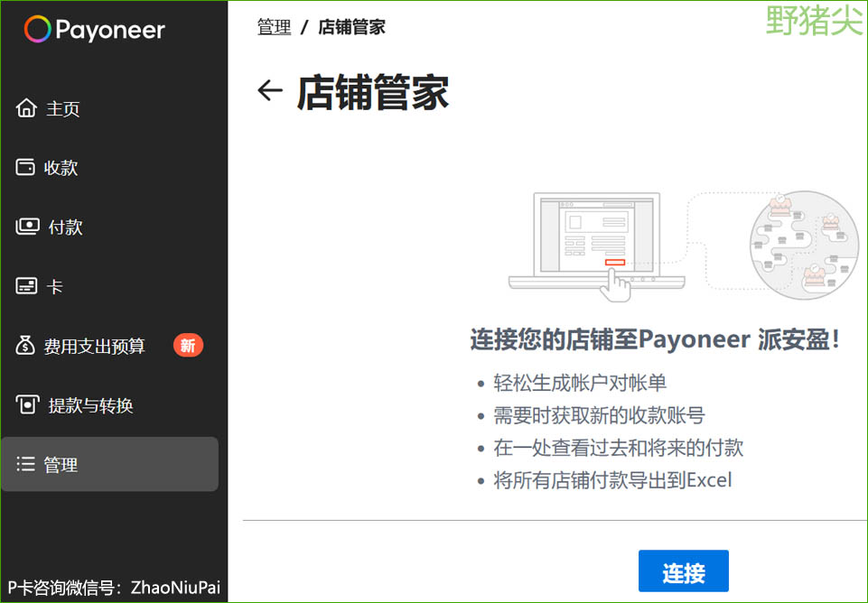
Task: Click the withdraw icon beside 提款与转换
Action: click(x=27, y=405)
